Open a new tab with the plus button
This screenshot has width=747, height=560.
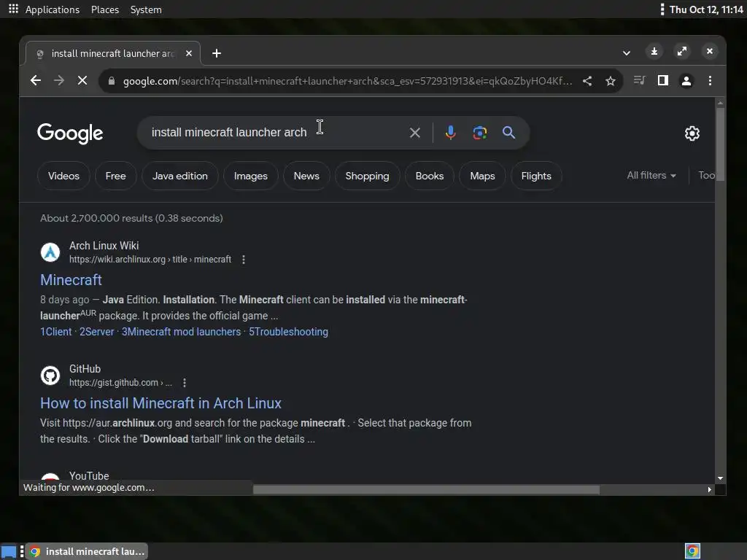click(x=217, y=53)
